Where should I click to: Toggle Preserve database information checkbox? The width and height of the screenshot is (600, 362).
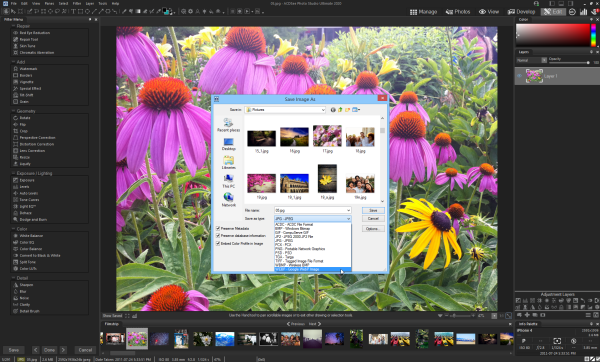click(x=218, y=236)
